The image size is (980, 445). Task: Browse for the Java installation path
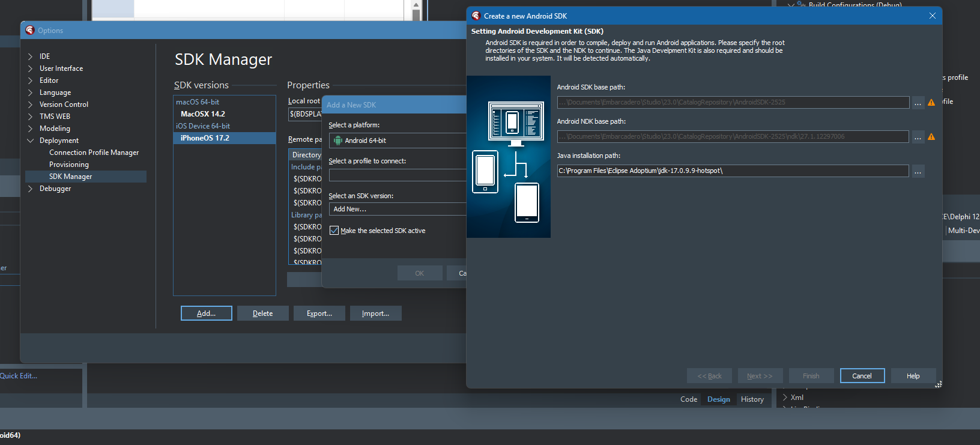click(x=918, y=171)
